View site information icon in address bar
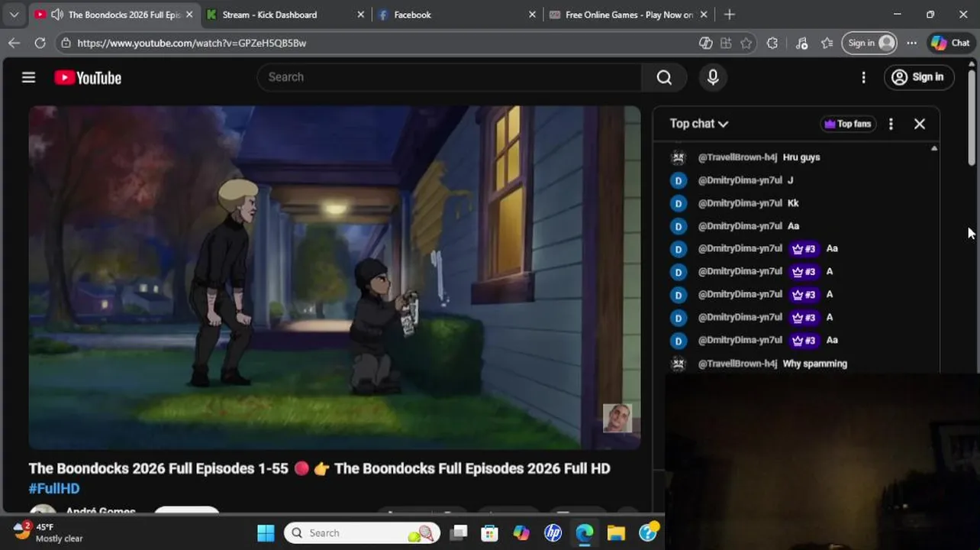 (x=66, y=43)
